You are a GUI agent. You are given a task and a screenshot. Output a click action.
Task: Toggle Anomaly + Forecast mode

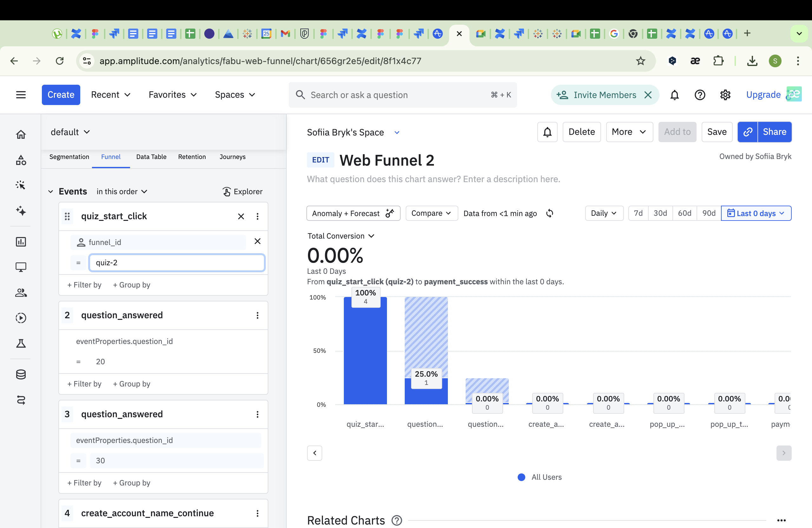tap(353, 213)
